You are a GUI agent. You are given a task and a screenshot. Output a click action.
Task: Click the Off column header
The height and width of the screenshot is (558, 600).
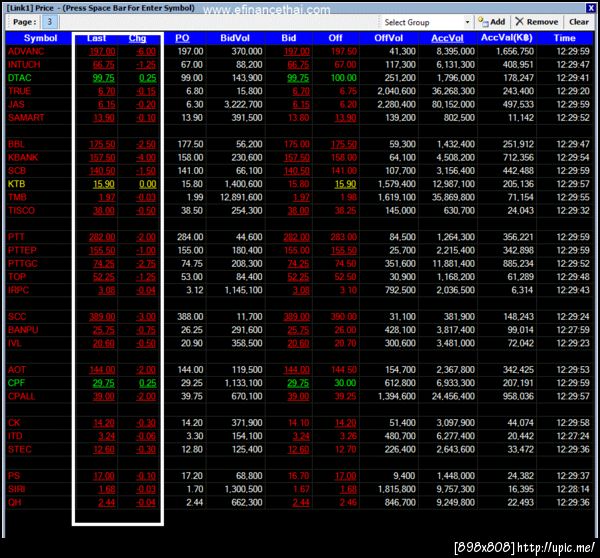(335, 38)
